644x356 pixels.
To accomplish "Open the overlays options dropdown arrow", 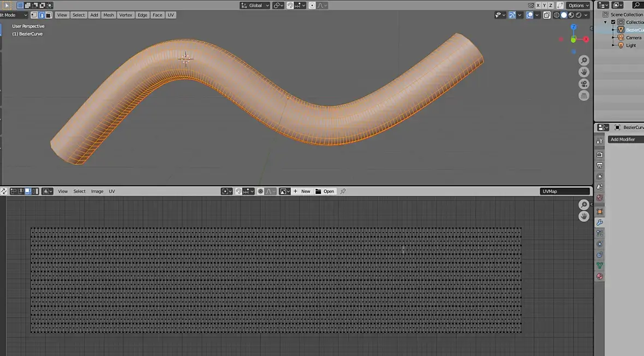I will click(x=537, y=15).
